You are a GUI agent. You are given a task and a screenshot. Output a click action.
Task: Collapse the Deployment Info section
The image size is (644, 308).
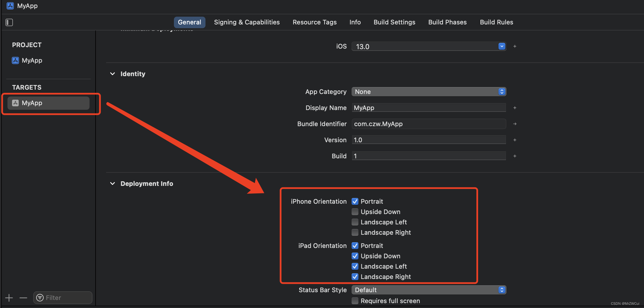(x=112, y=184)
